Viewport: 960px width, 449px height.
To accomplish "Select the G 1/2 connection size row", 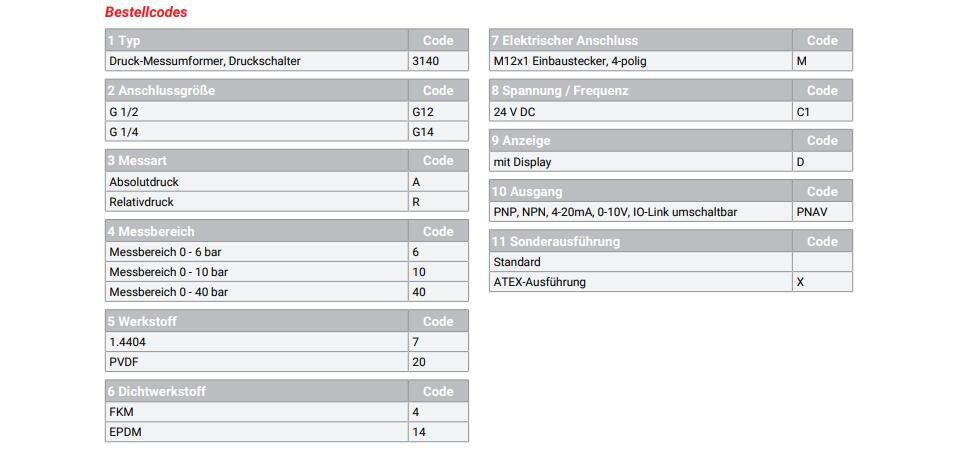I will (x=287, y=111).
